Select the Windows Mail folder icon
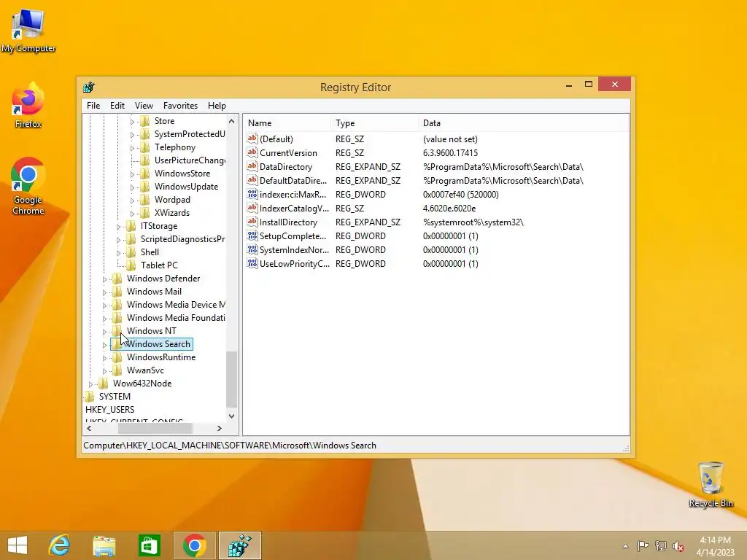 coord(117,292)
